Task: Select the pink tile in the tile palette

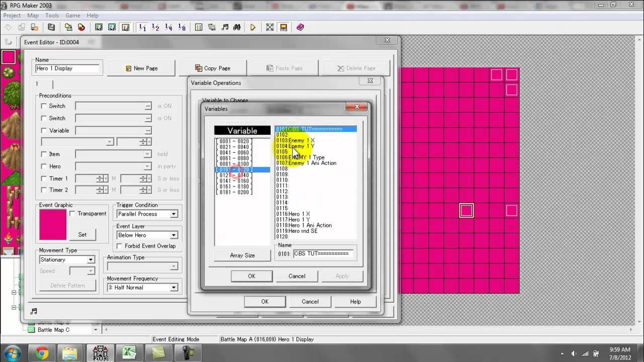Action: click(9, 57)
